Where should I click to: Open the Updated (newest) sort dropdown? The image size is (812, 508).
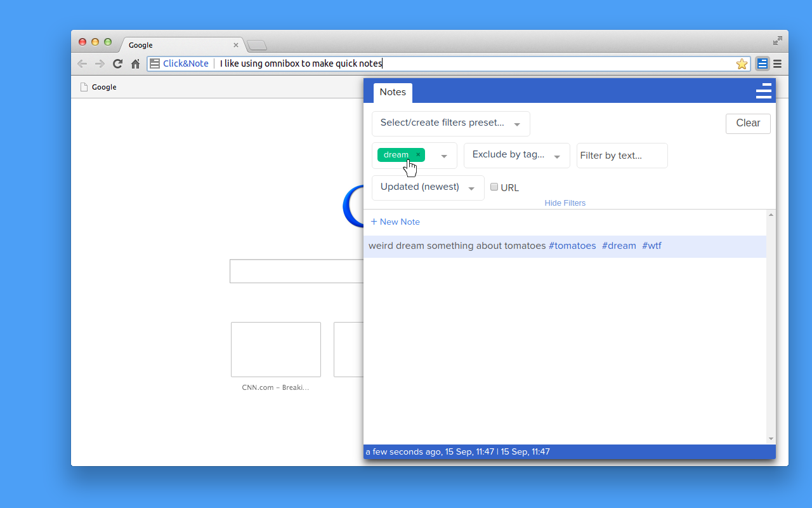pos(428,188)
